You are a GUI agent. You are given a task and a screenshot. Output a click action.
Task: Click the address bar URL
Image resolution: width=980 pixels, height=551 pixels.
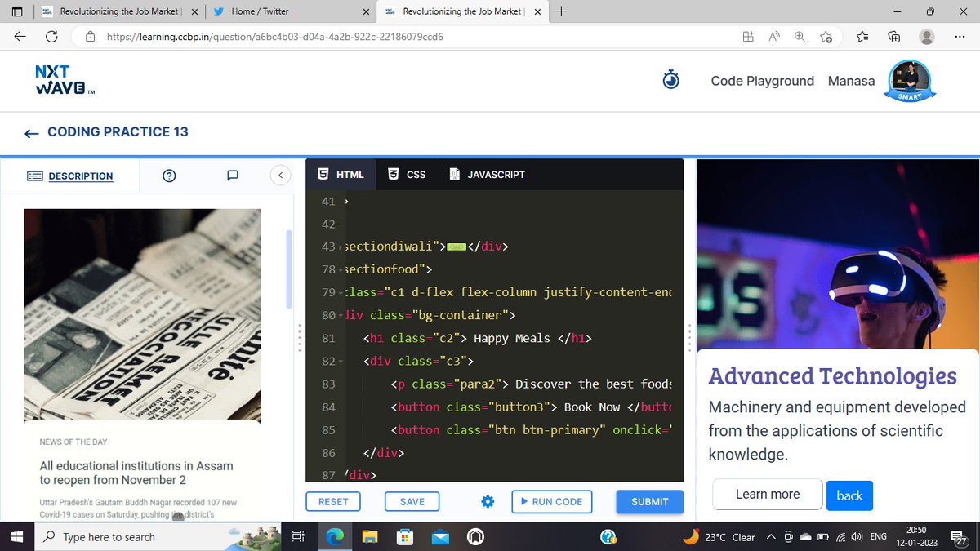[275, 37]
